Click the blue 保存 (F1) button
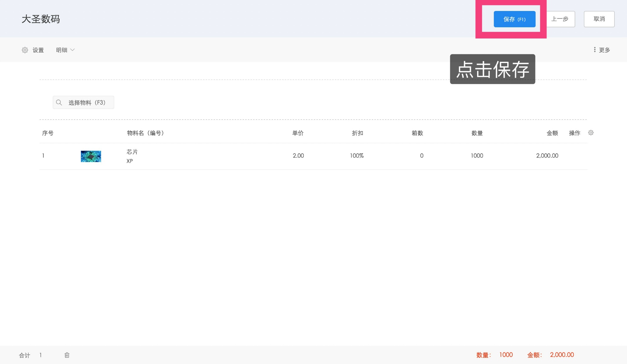Image resolution: width=627 pixels, height=364 pixels. click(514, 19)
